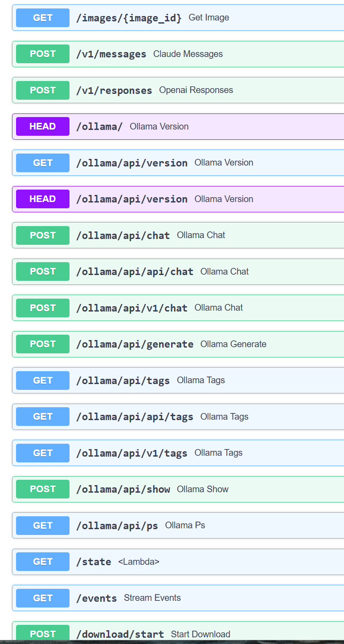The height and width of the screenshot is (644, 344).
Task: Click the 'Get Image' description text
Action: pos(209,18)
